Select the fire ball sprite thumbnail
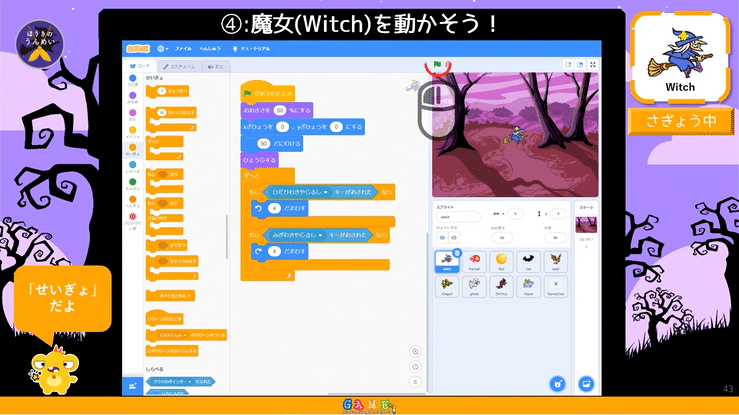 474,261
